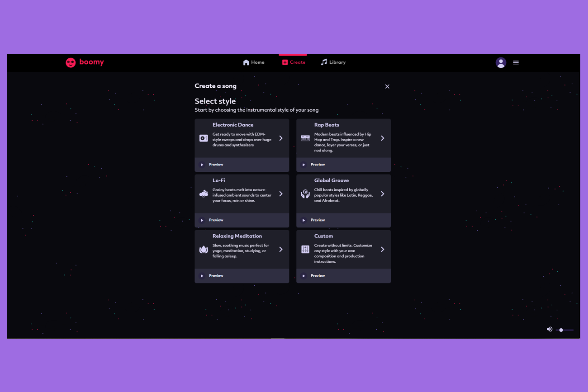Switch to the Library tab

tap(333, 62)
